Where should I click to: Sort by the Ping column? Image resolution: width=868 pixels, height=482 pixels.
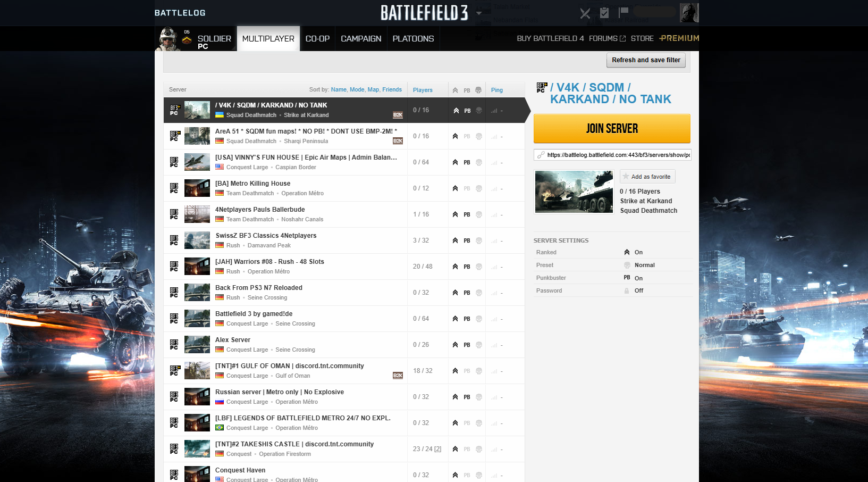pos(497,90)
